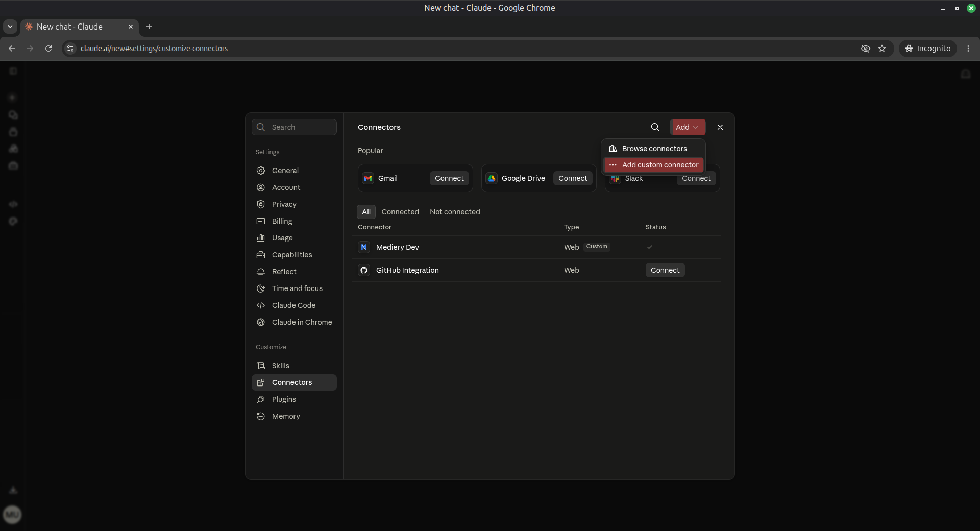Click the Type column header

(571, 227)
